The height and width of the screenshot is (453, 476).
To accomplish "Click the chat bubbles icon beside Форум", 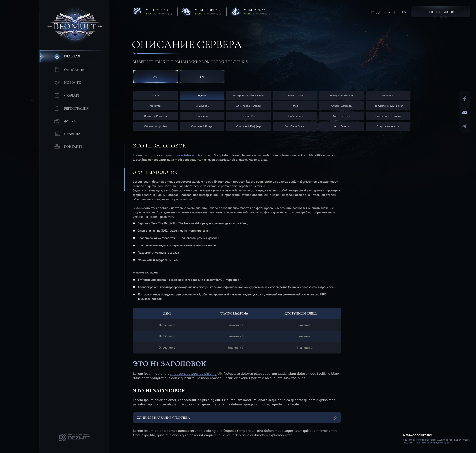I will (x=57, y=121).
